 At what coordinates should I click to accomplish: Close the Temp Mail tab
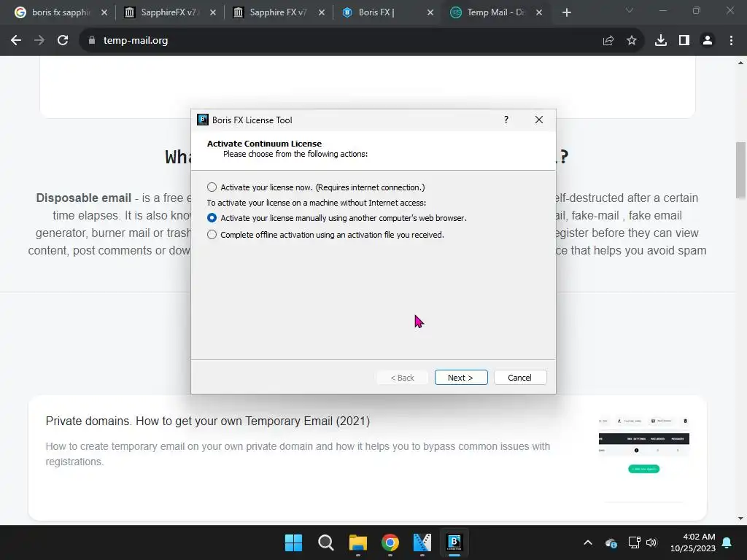[539, 13]
